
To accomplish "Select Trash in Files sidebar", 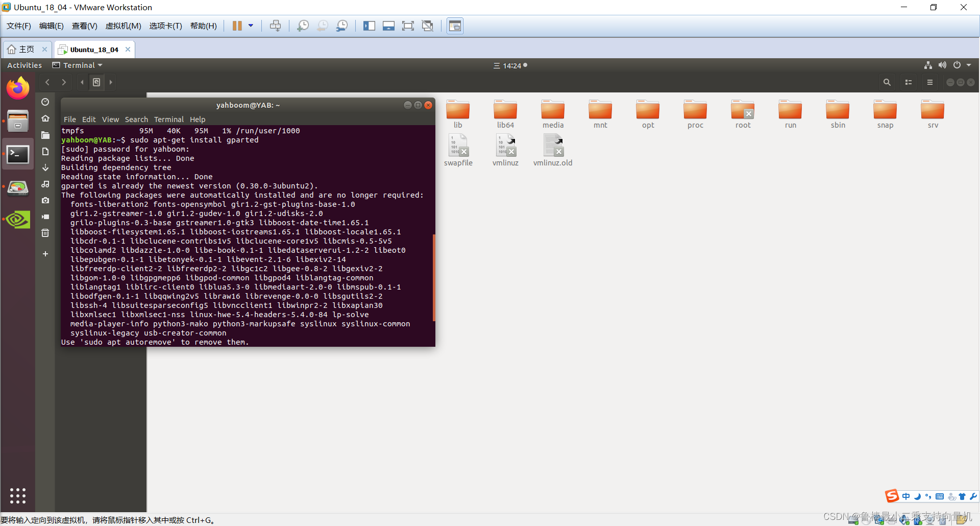I will (45, 233).
